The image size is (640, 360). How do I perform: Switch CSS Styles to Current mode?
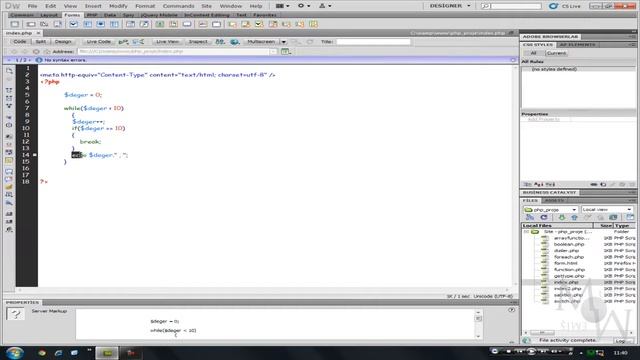pos(556,53)
